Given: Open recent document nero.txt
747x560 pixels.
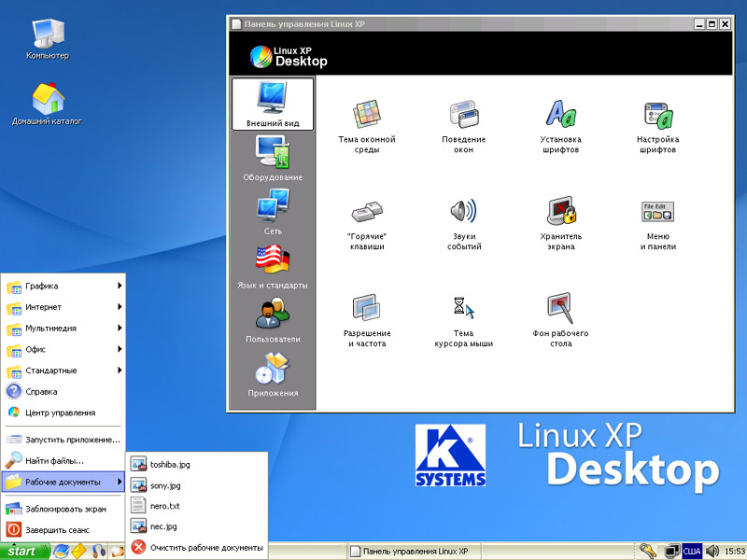Looking at the screenshot, I should (197, 506).
